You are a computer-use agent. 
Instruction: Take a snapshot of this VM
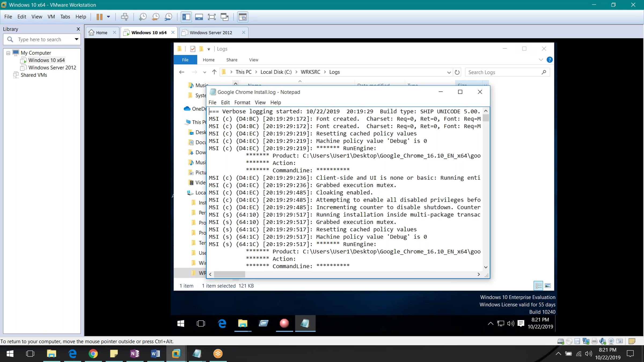point(142,17)
